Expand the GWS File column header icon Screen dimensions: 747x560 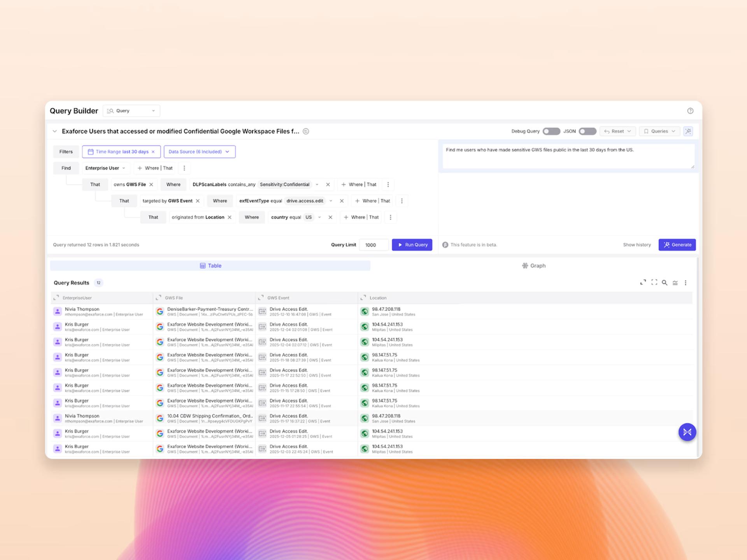(158, 298)
